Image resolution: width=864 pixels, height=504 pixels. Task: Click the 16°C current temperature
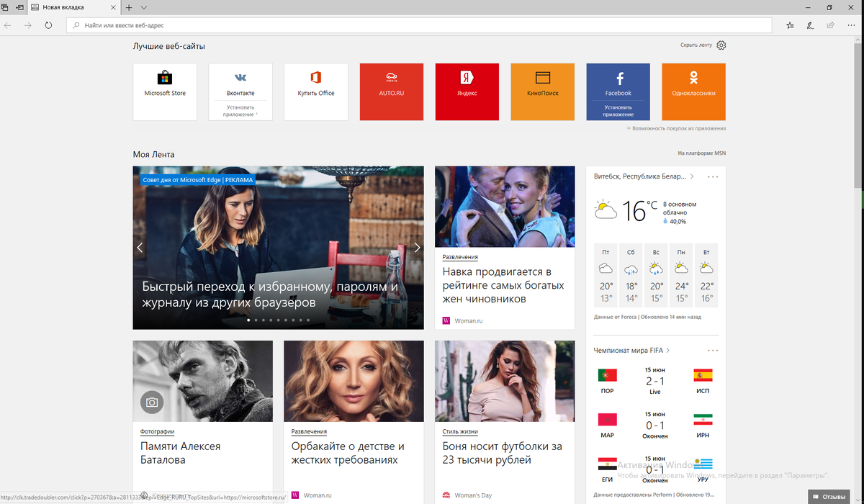(x=639, y=210)
